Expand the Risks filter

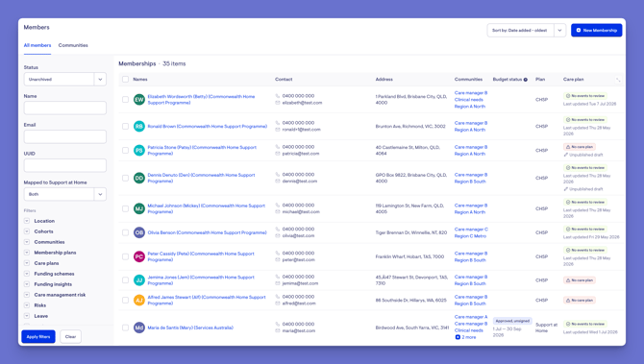coord(27,305)
